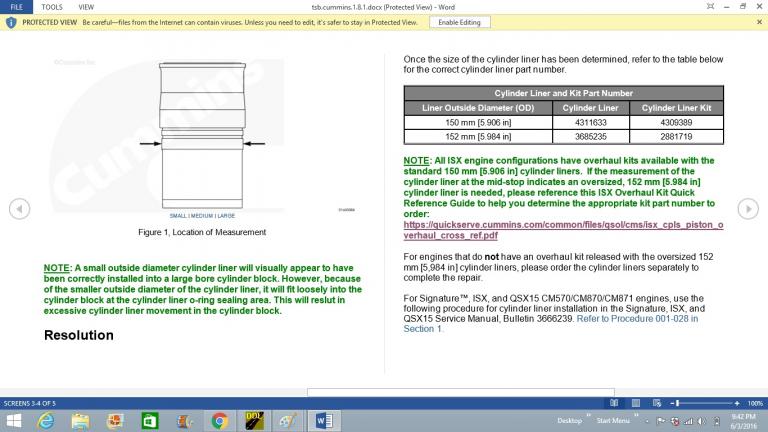Click the Enable Editing button
Viewport: 768px width, 432px height.
tap(459, 23)
